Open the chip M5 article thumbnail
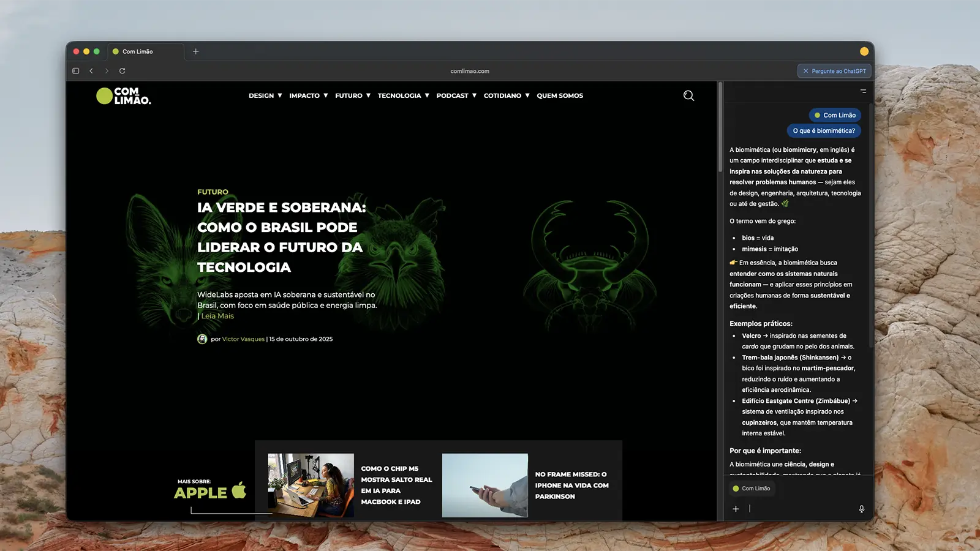The height and width of the screenshot is (551, 980). [x=311, y=485]
